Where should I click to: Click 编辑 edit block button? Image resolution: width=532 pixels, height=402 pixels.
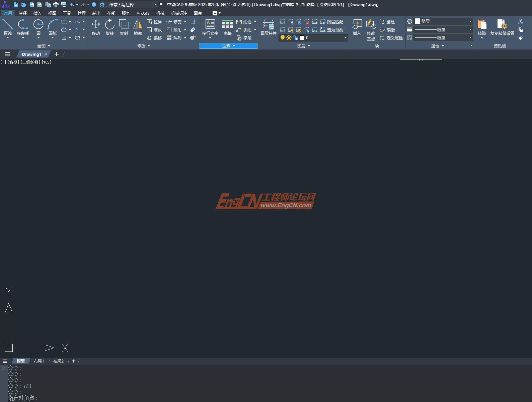[x=387, y=30]
